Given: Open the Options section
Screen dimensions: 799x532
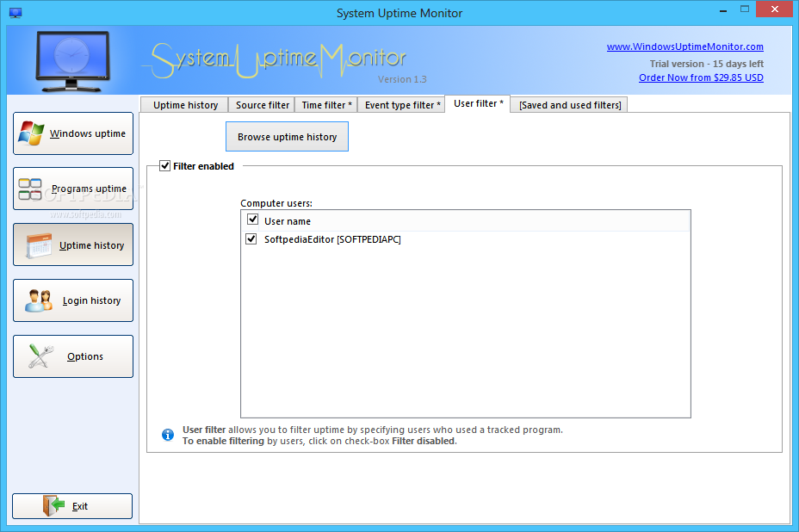Looking at the screenshot, I should [73, 356].
